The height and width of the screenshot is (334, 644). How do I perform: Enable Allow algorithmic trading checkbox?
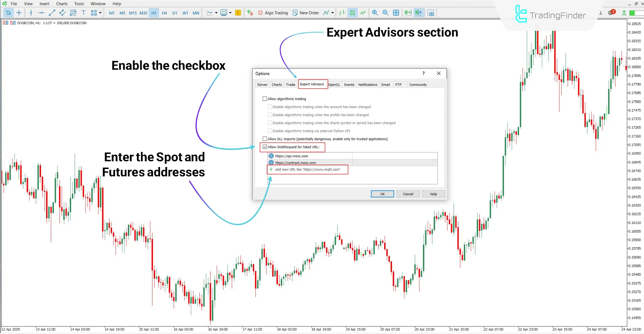pyautogui.click(x=265, y=99)
